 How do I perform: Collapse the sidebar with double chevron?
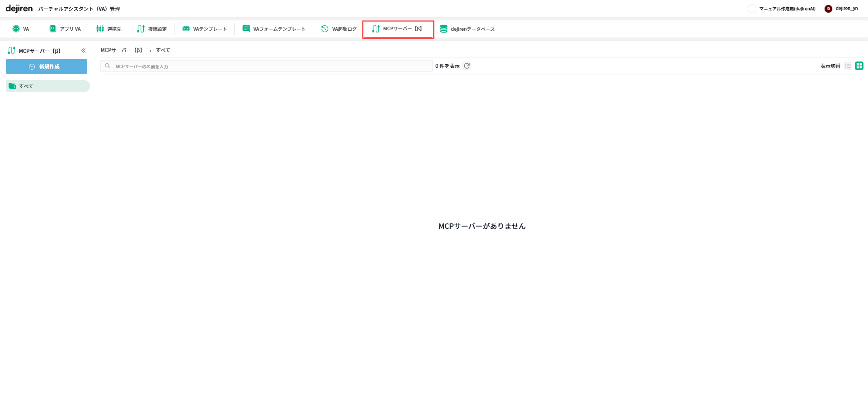point(84,51)
